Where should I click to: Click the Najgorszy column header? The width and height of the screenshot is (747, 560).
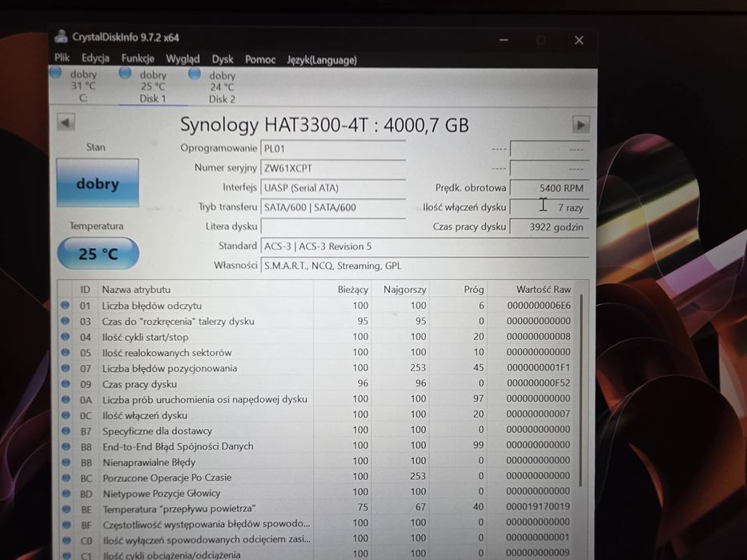(400, 289)
